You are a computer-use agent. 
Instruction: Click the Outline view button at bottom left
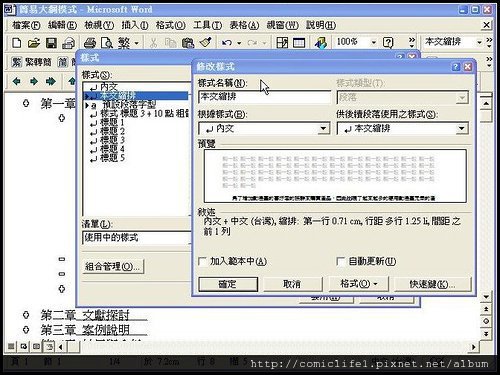coord(49,347)
